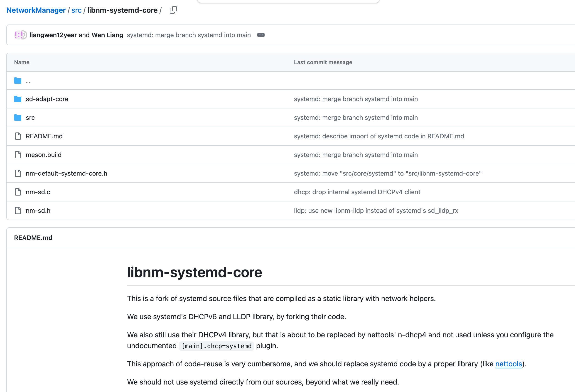This screenshot has width=575, height=392.
Task: Open commit message for src folder row
Action: point(356,118)
